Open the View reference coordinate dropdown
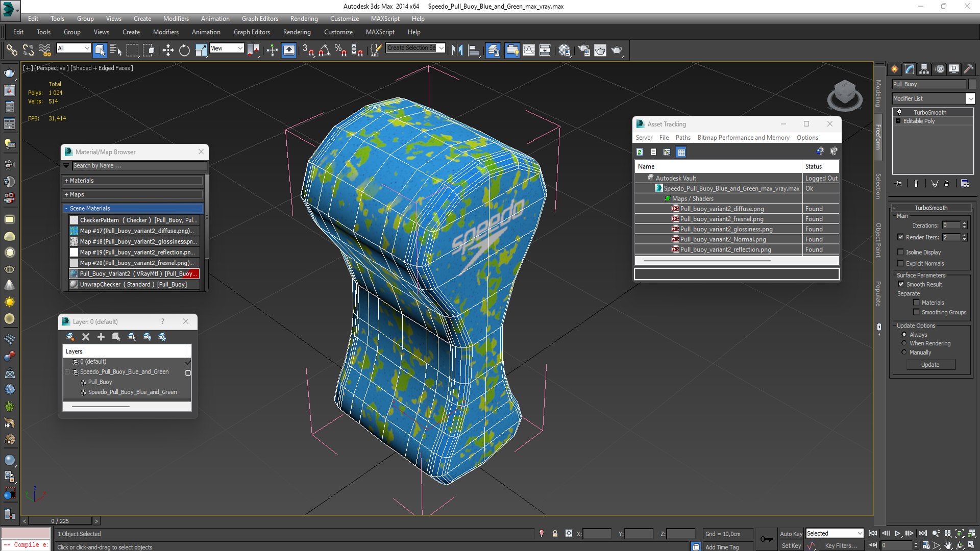980x551 pixels. [x=240, y=48]
